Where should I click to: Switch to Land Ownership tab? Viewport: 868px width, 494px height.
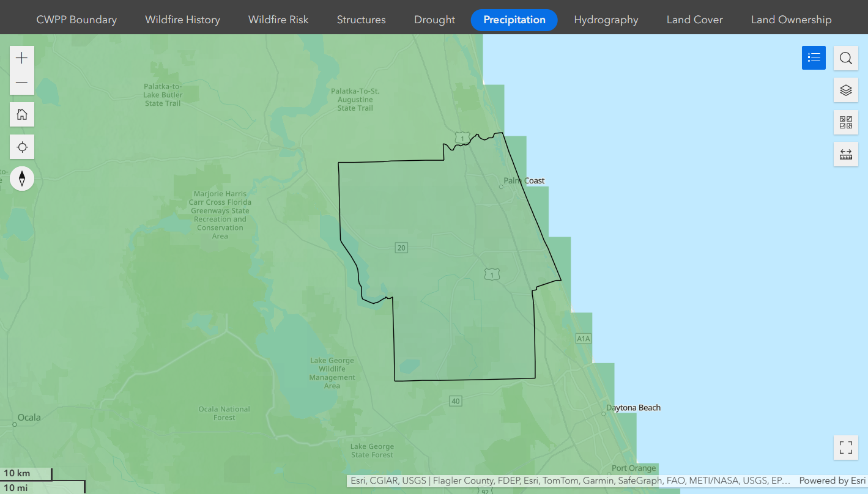pyautogui.click(x=791, y=20)
